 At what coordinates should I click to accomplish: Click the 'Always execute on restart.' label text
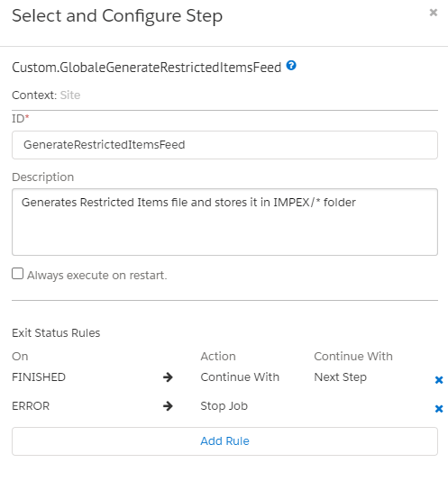click(x=97, y=276)
